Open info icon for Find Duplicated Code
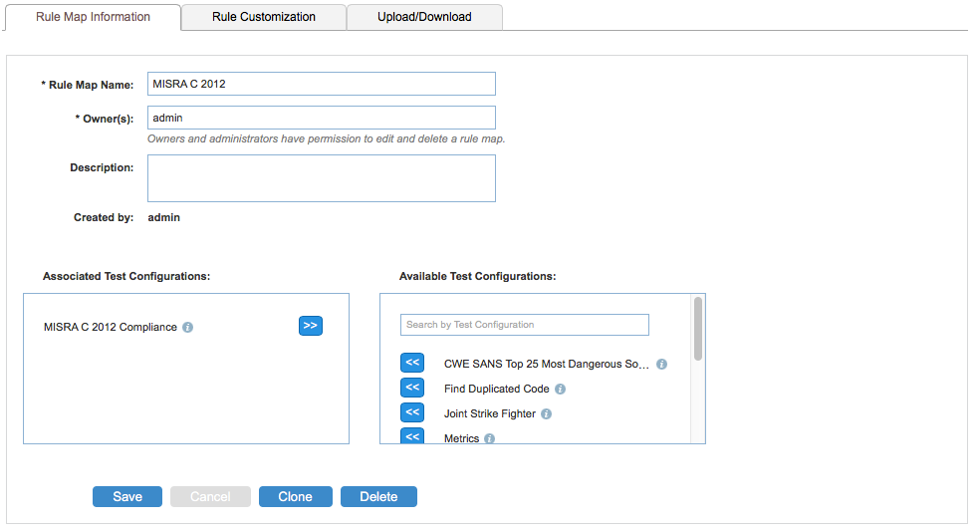This screenshot has height=531, width=980. point(560,389)
